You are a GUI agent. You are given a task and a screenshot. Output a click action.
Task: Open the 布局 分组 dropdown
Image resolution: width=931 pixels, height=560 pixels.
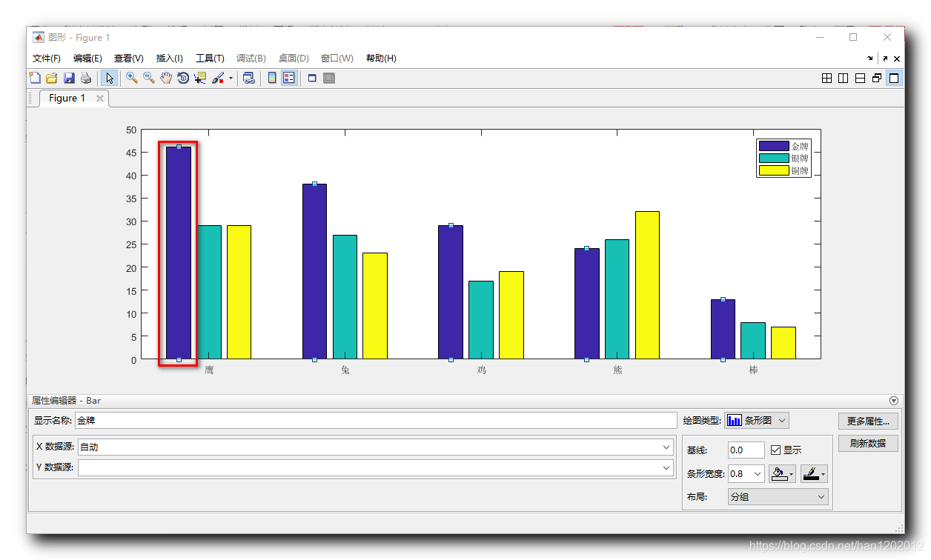(778, 497)
